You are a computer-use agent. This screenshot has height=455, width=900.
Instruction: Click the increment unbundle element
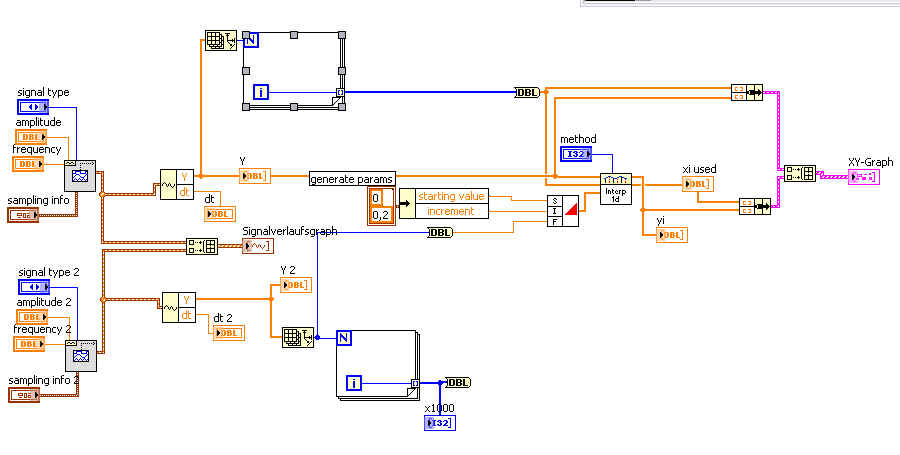451,211
